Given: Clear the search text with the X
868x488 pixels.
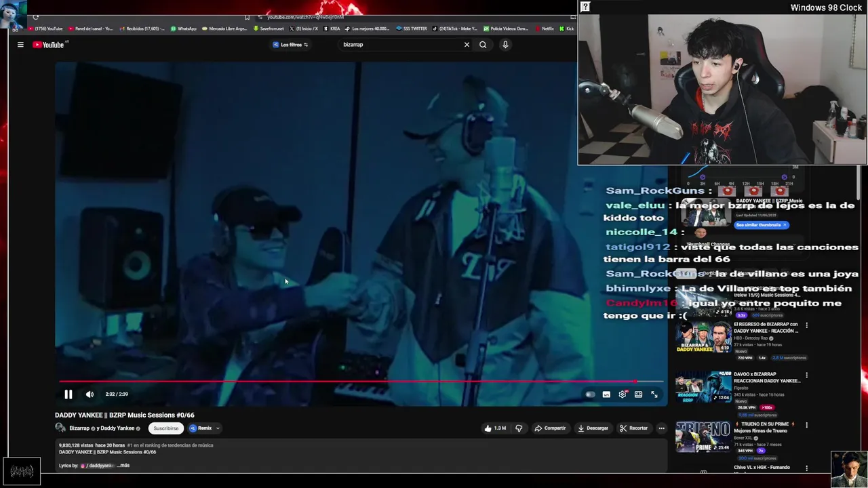Looking at the screenshot, I should pyautogui.click(x=467, y=45).
